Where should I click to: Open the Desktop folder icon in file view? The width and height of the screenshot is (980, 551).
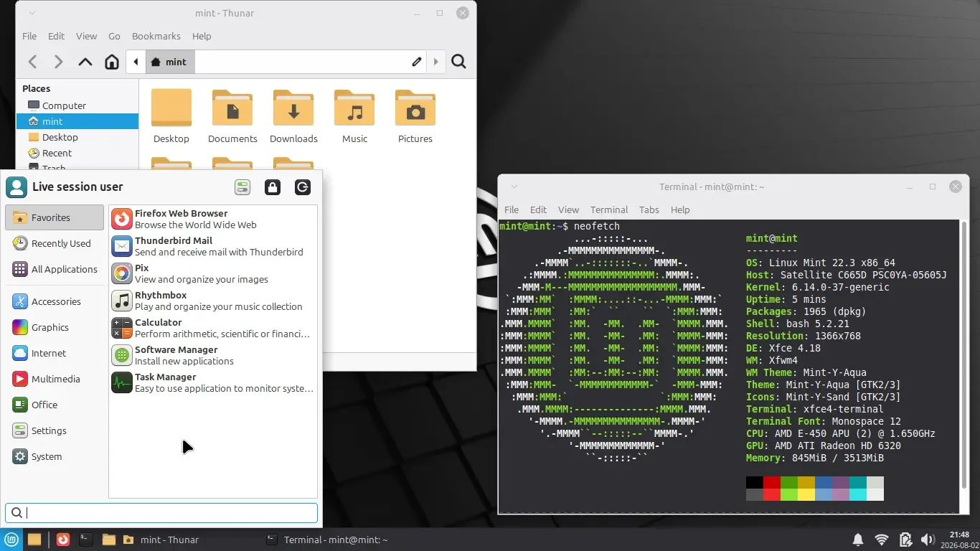[x=171, y=116]
